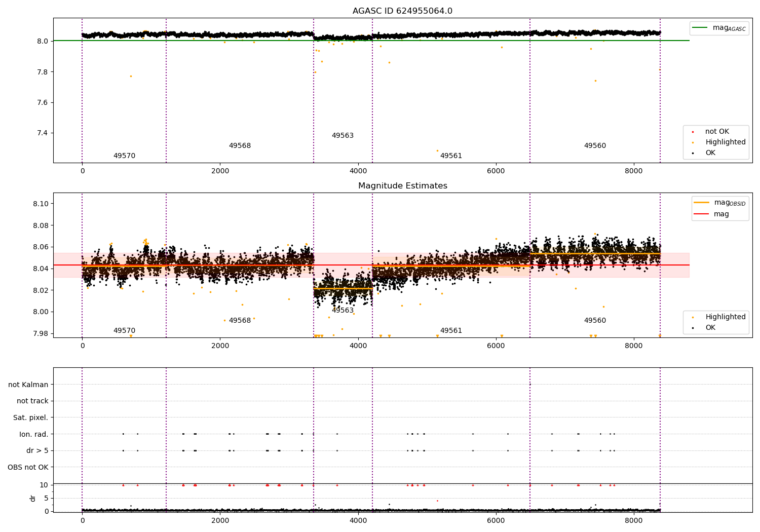Viewport: 760px width, 532px height.
Task: Select the mag AGASC legend entry
Action: pyautogui.click(x=718, y=28)
